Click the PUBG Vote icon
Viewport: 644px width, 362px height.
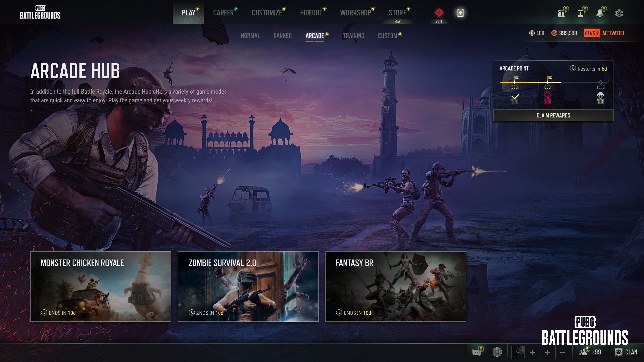pos(438,12)
